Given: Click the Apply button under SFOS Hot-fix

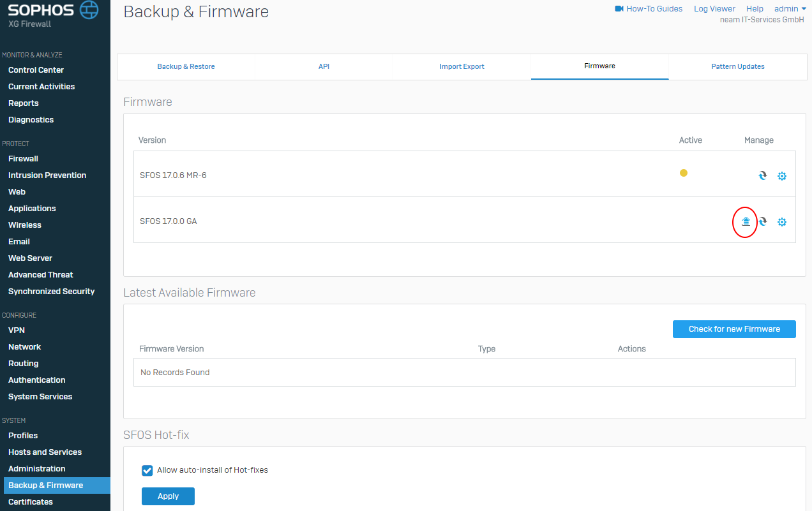Looking at the screenshot, I should [x=168, y=496].
